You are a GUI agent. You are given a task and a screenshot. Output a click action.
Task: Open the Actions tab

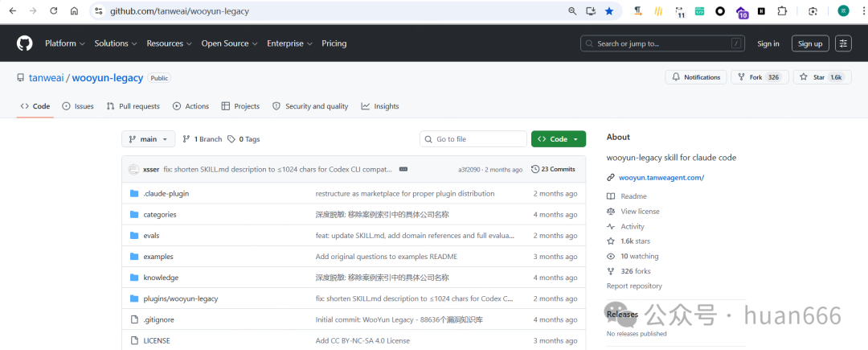(190, 106)
